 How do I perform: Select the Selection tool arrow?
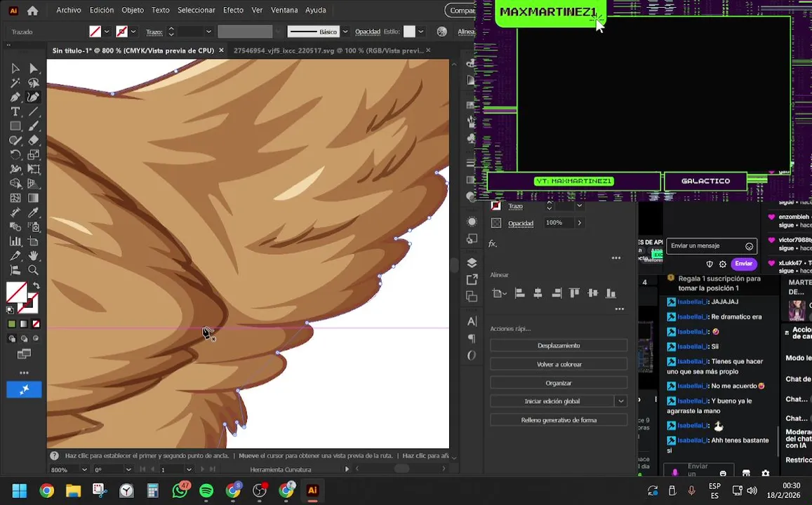[x=15, y=68]
